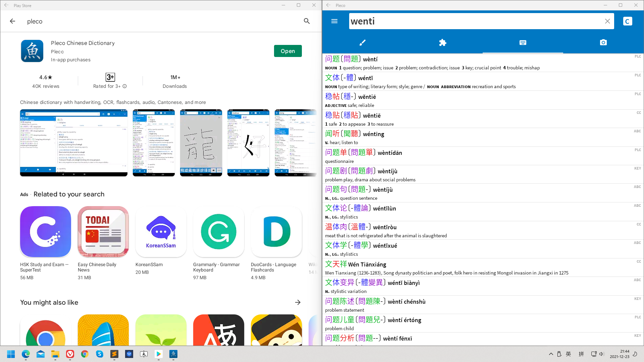The width and height of the screenshot is (644, 362).
Task: Open DuoCards Language Flashcards app
Action: coord(276,232)
